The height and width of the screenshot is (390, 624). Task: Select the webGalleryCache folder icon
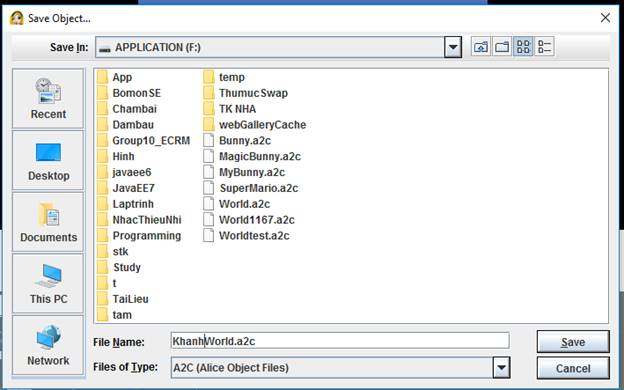click(x=209, y=125)
